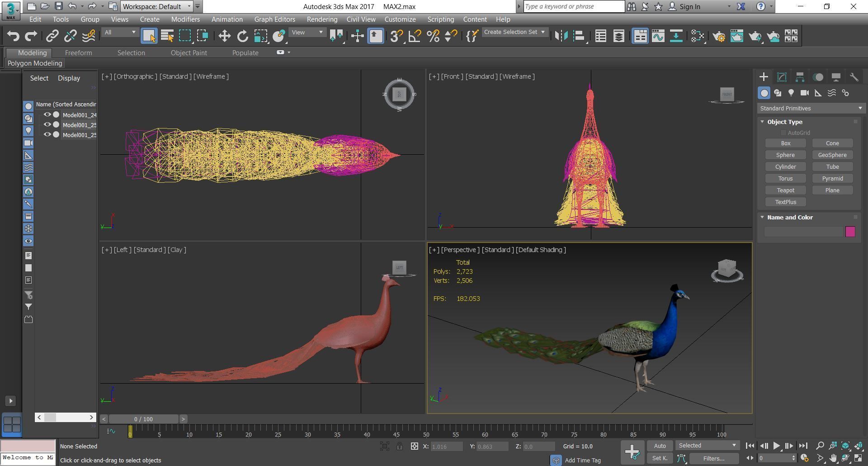The height and width of the screenshot is (466, 868).
Task: Switch to the Freeform ribbon tab
Action: coord(78,53)
